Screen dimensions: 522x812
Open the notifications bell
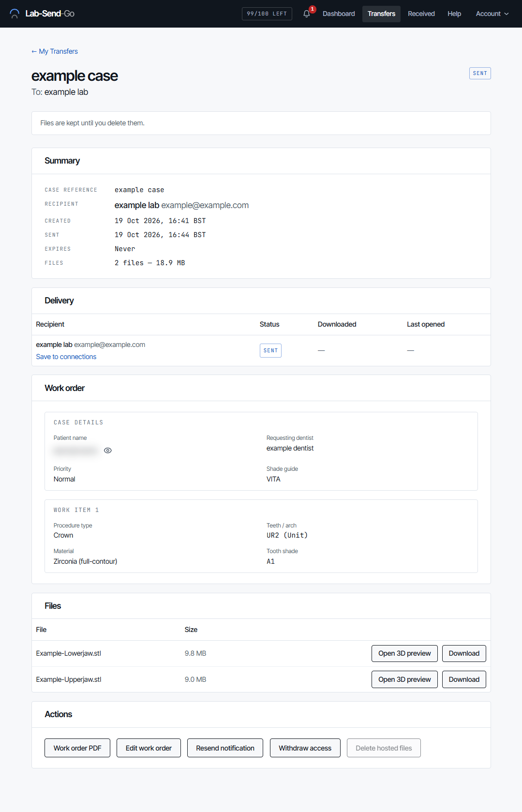tap(307, 14)
